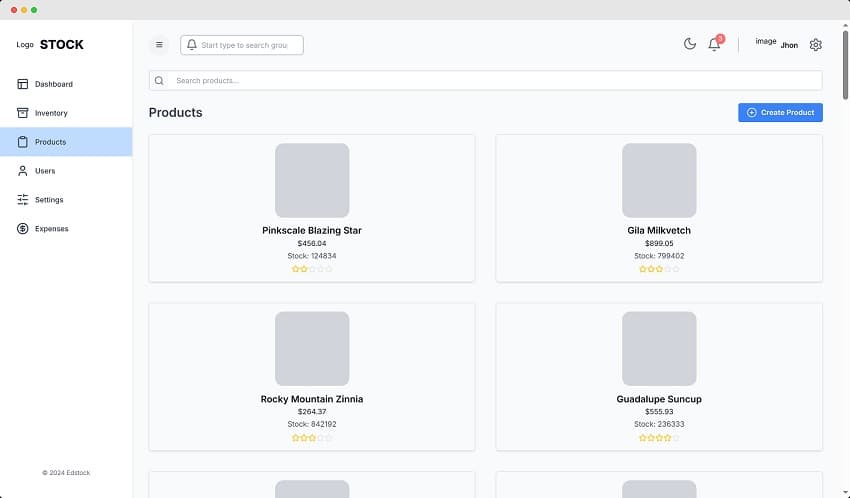The width and height of the screenshot is (850, 498).
Task: Click the $456.04 price
Action: tap(312, 243)
